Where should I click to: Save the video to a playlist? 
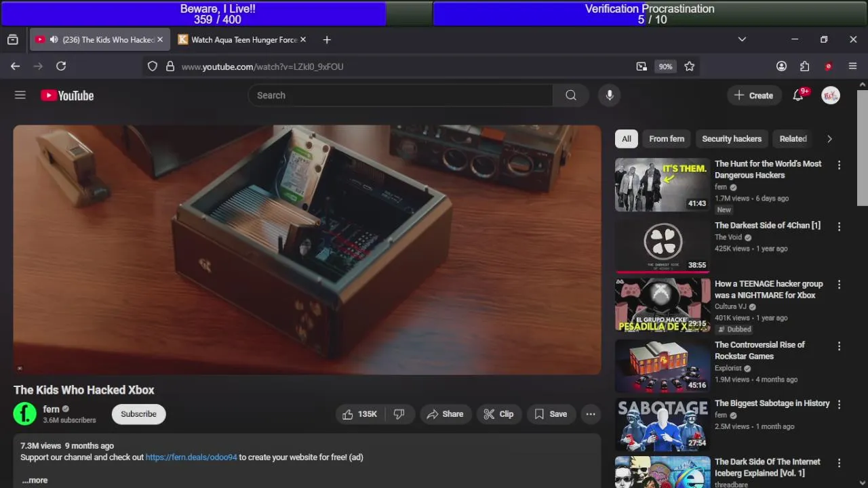pyautogui.click(x=551, y=414)
